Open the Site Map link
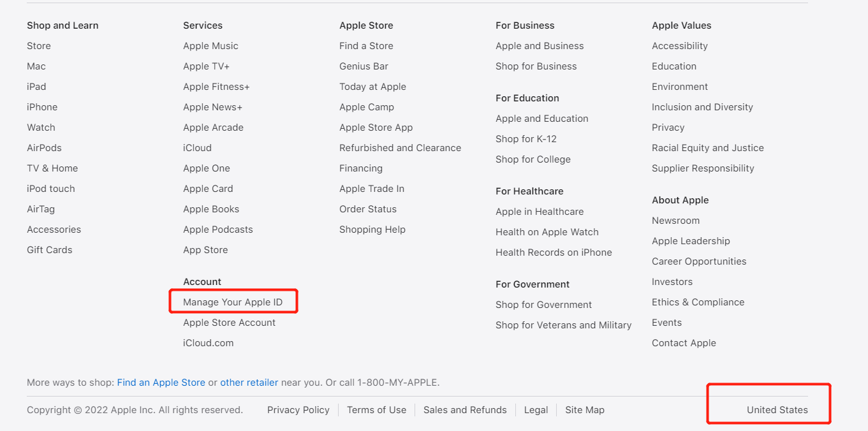 [x=584, y=410]
